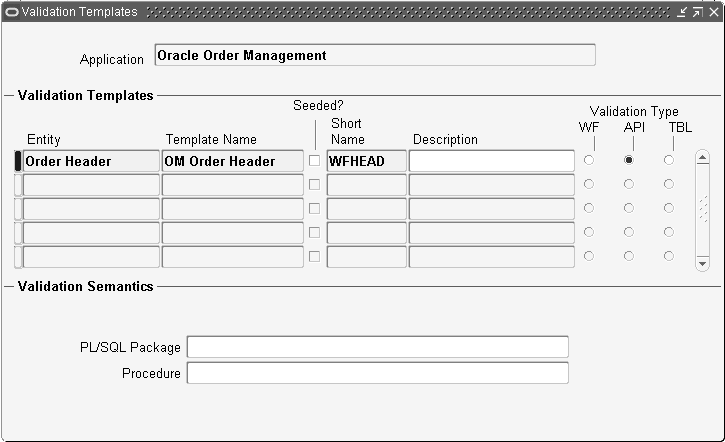Click the WFHEAD short name field
Screen dimensions: 725x442
(x=367, y=161)
